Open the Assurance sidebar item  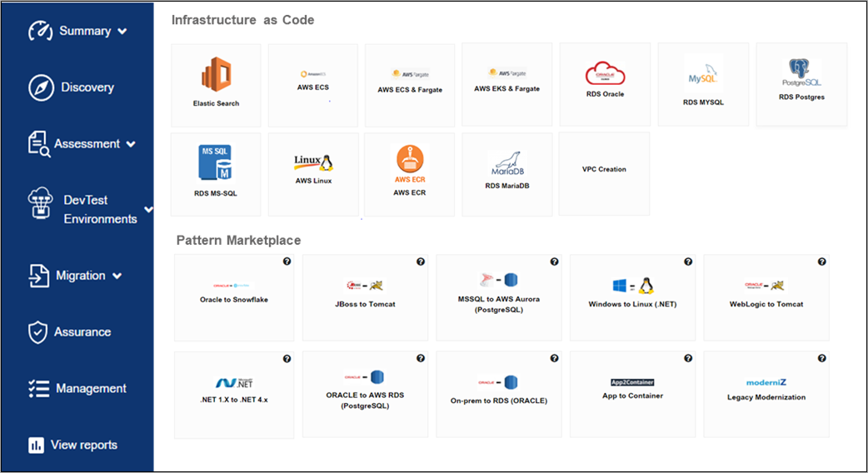(70, 332)
